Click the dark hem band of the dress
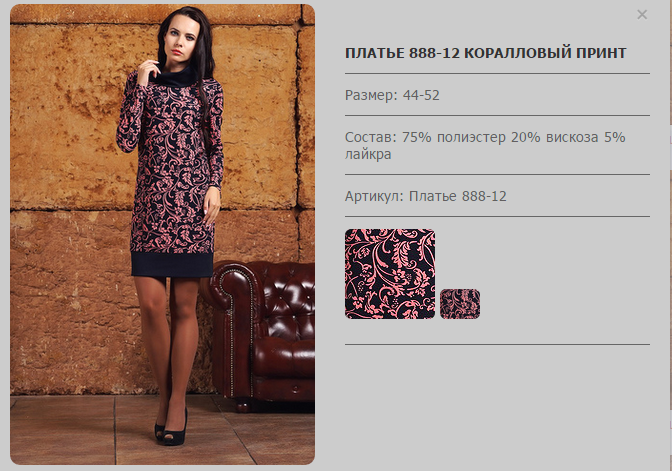 (172, 264)
